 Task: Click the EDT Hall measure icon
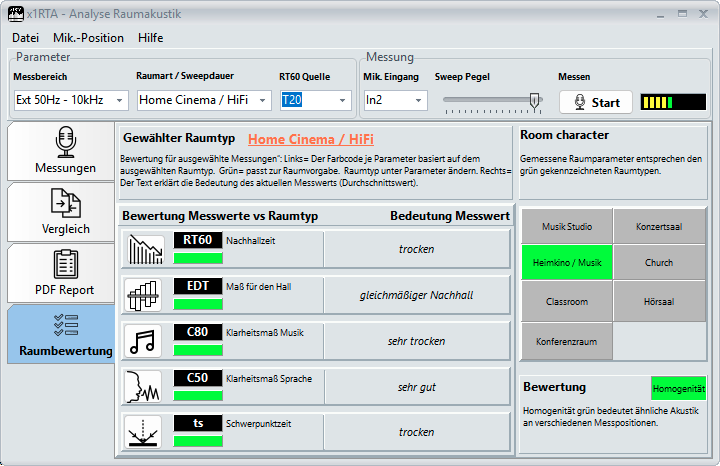[145, 295]
